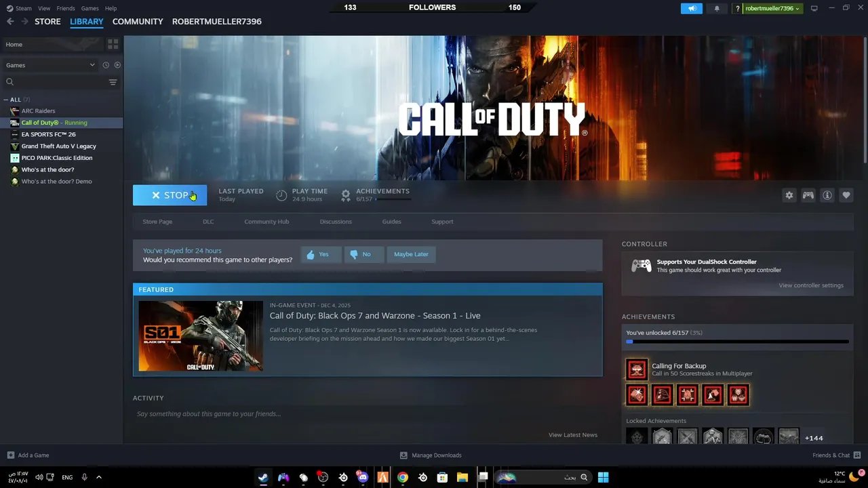Open the Season 1 featured event thumbnail
The width and height of the screenshot is (868, 488).
click(x=201, y=336)
